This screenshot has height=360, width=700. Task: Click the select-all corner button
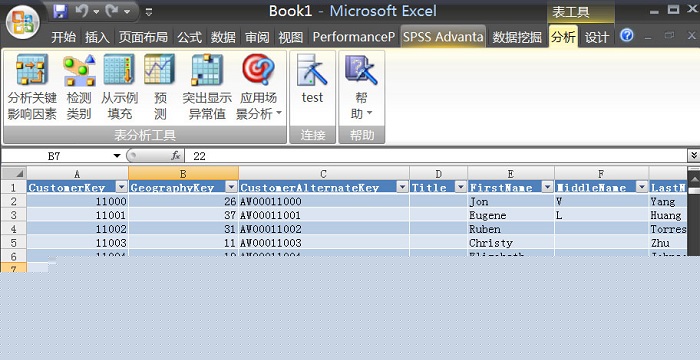[14, 173]
